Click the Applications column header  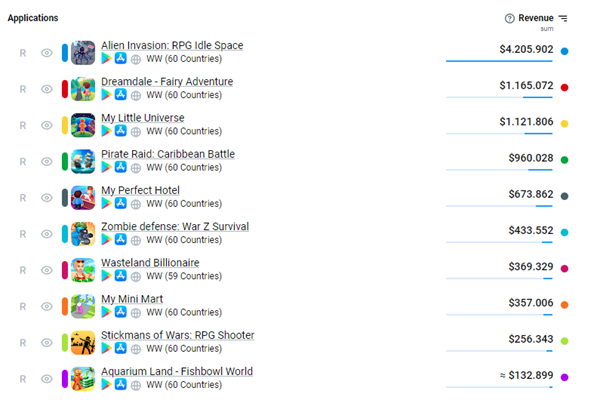33,18
